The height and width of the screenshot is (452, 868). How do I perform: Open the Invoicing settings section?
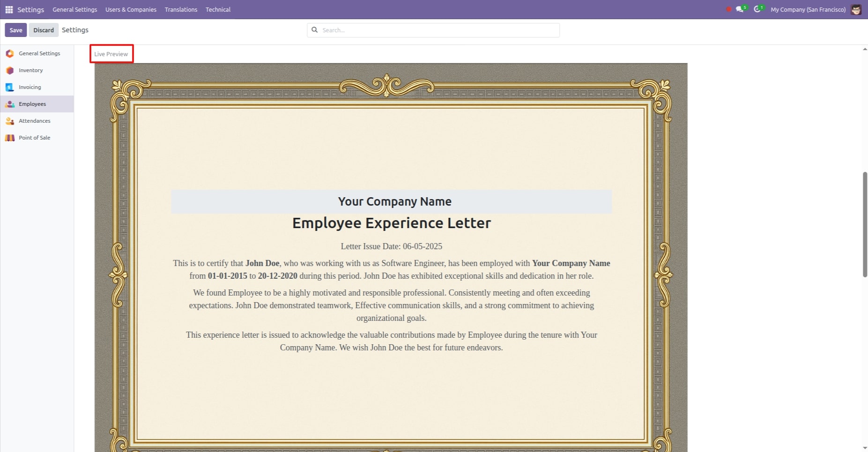pyautogui.click(x=30, y=87)
